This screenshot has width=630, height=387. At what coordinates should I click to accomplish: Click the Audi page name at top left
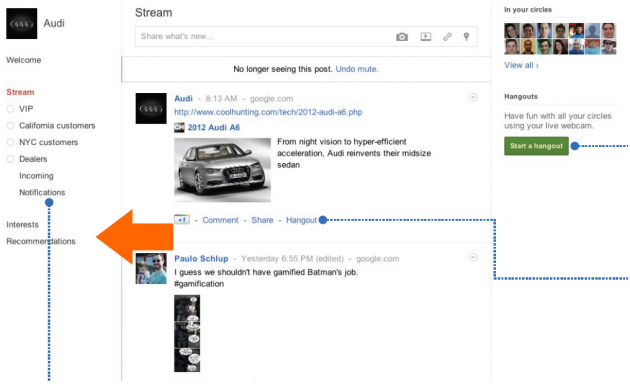(54, 23)
